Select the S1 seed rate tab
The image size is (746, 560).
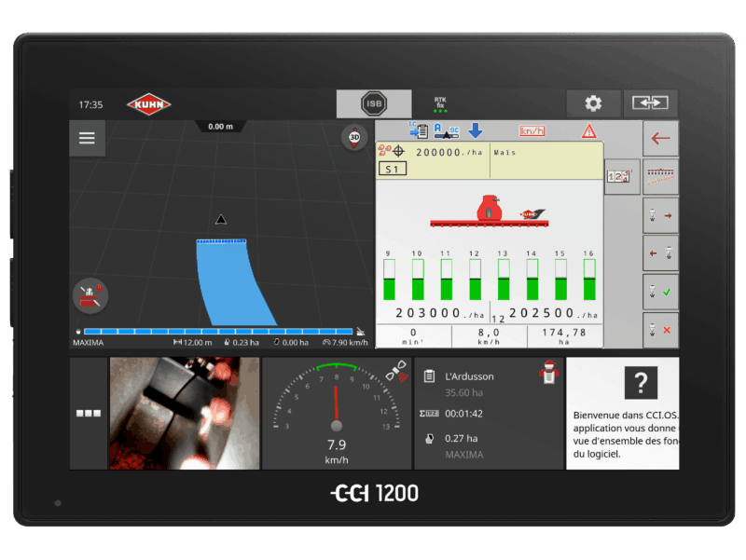coord(393,169)
